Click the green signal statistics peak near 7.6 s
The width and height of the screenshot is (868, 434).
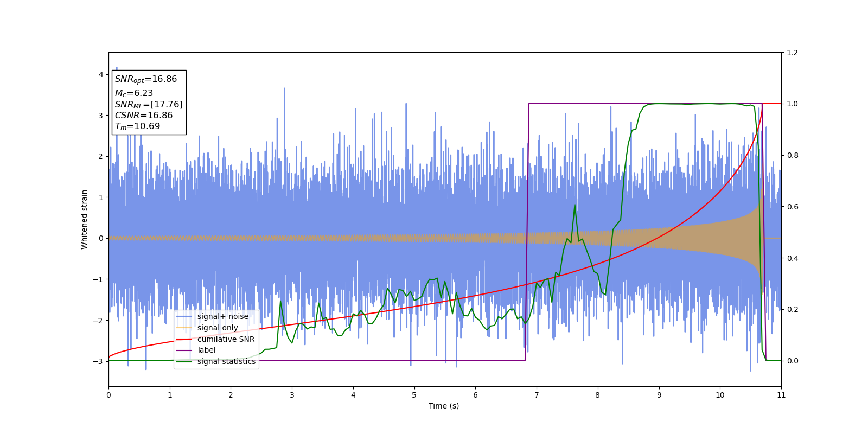[x=575, y=205]
